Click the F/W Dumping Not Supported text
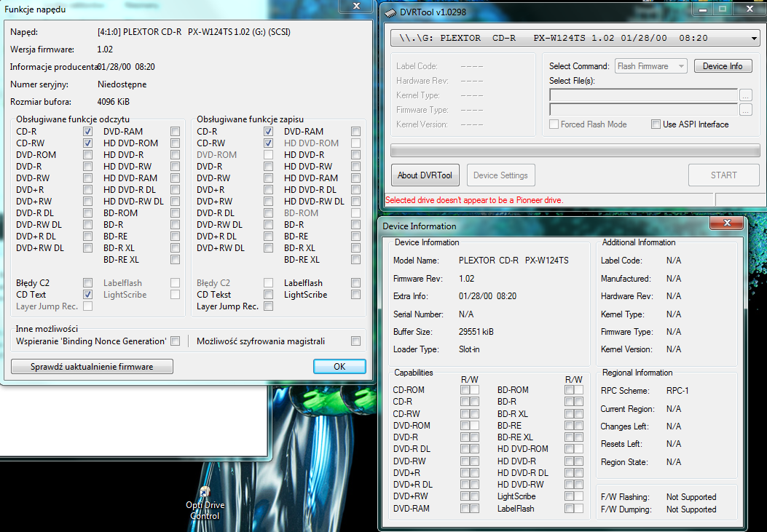 click(691, 509)
